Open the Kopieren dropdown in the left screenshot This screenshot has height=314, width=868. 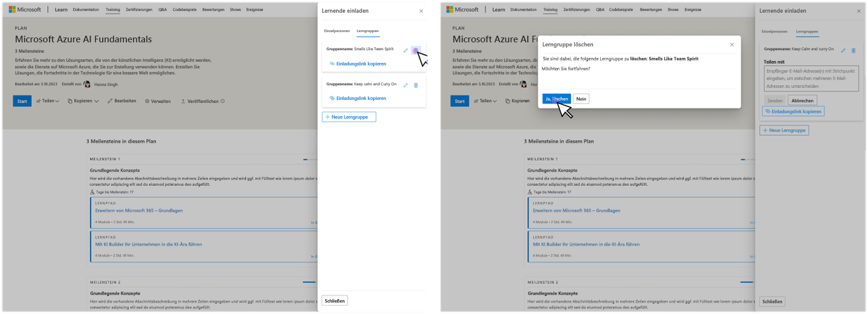point(83,101)
